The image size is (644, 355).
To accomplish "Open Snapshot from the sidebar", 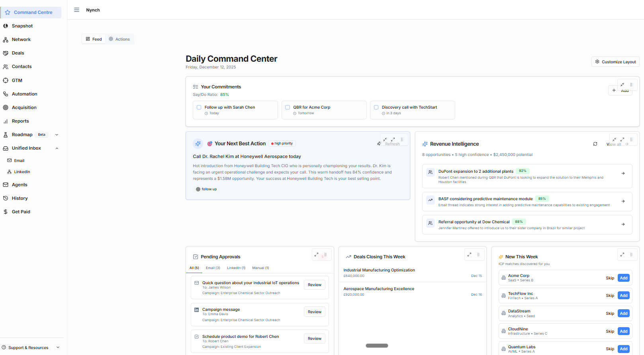I will (x=22, y=26).
